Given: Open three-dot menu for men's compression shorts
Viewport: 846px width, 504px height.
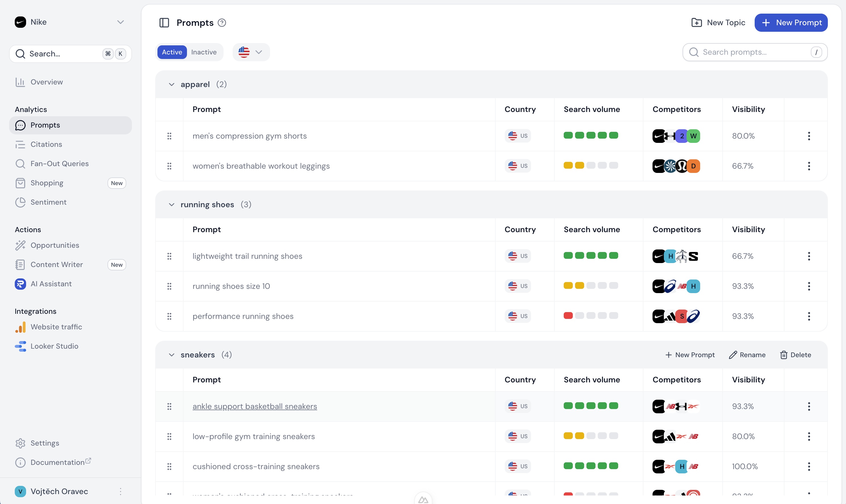Looking at the screenshot, I should click(809, 136).
